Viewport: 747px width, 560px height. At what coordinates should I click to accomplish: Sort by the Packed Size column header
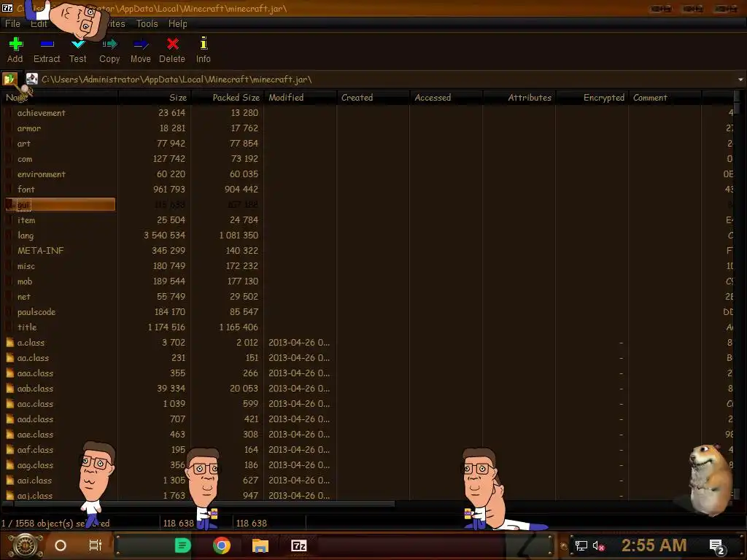click(x=227, y=98)
